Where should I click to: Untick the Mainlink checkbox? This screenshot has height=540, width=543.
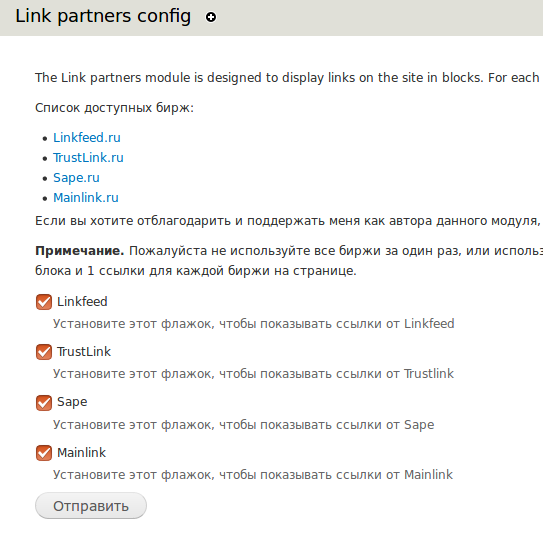point(44,453)
